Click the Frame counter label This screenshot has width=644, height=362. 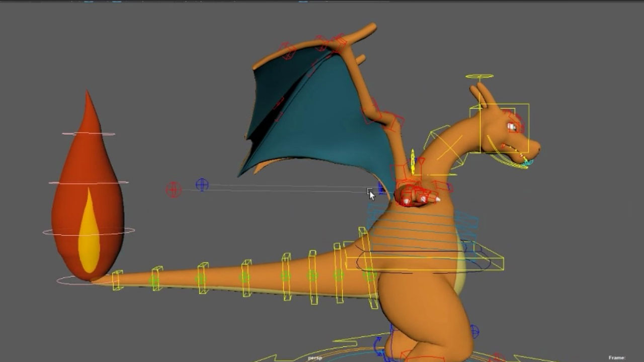616,357
